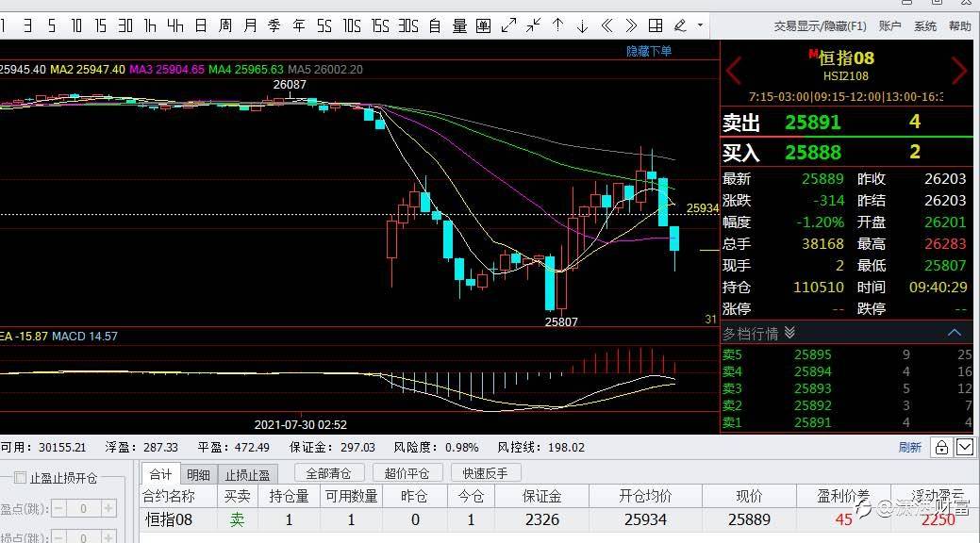
Task: Click the down arrow toolbar icon
Action: coord(582,25)
